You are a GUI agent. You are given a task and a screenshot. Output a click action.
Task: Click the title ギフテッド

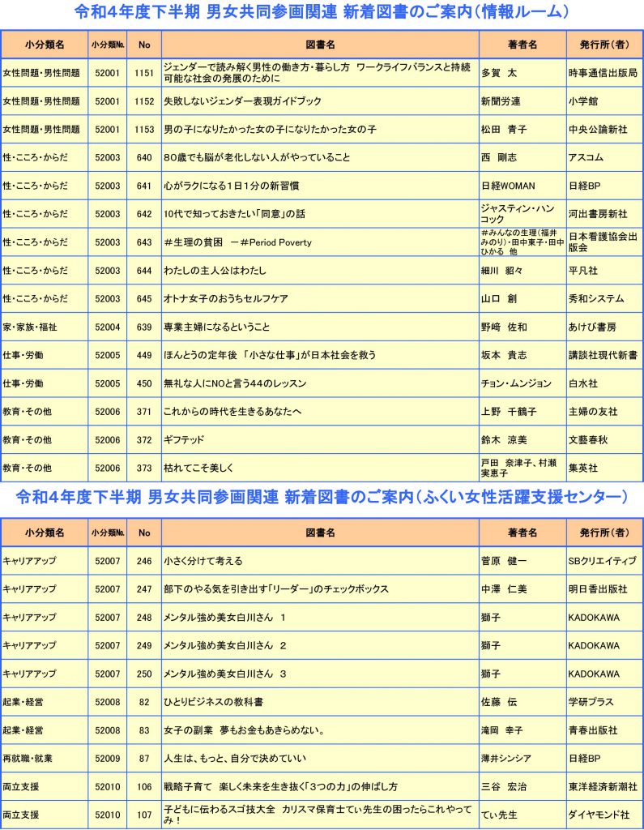[184, 440]
